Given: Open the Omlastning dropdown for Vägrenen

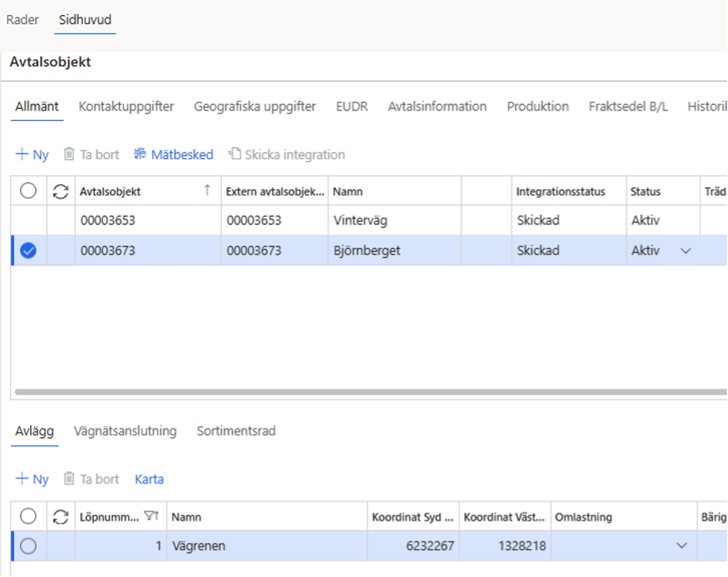Looking at the screenshot, I should [x=682, y=545].
